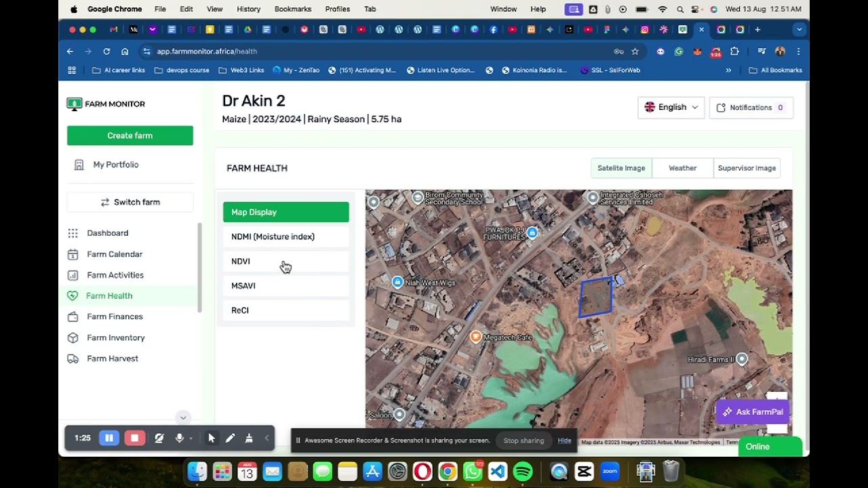The image size is (868, 488).
Task: Click the Megatech Cafe map marker
Action: pos(476,337)
